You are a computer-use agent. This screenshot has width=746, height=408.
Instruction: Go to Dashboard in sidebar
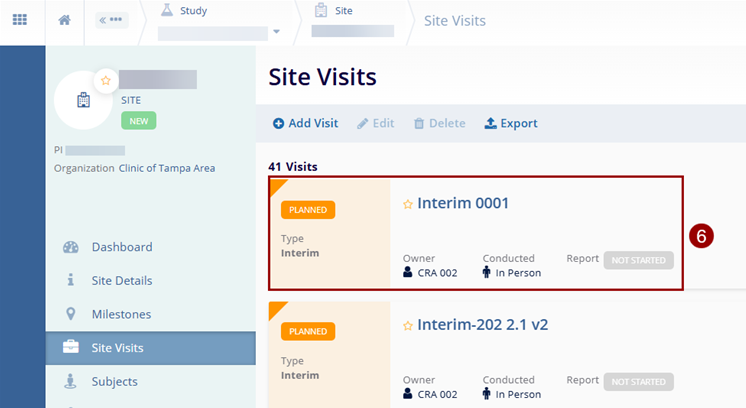[121, 247]
